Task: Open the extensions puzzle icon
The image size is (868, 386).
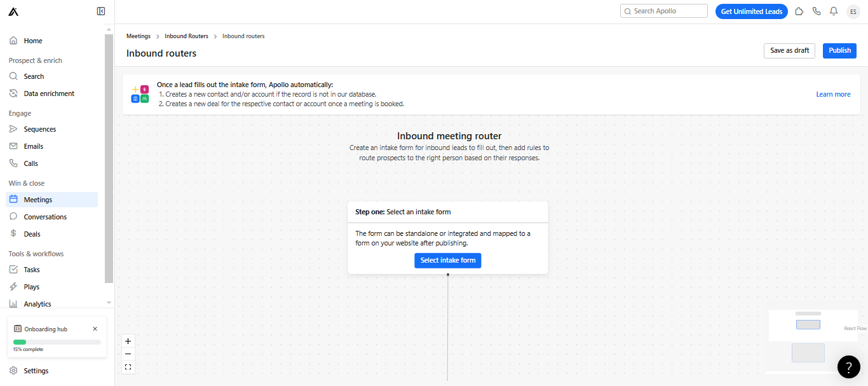Action: (x=799, y=11)
